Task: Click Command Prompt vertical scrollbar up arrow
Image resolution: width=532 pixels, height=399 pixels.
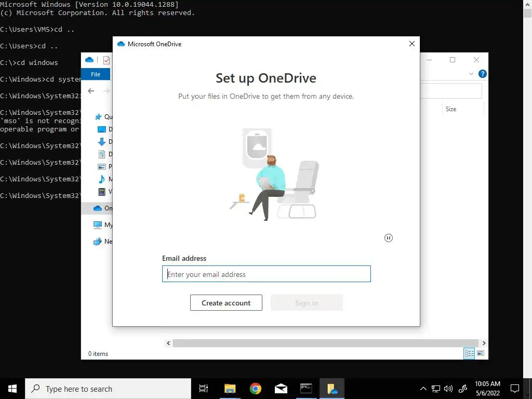Action: (528, 4)
